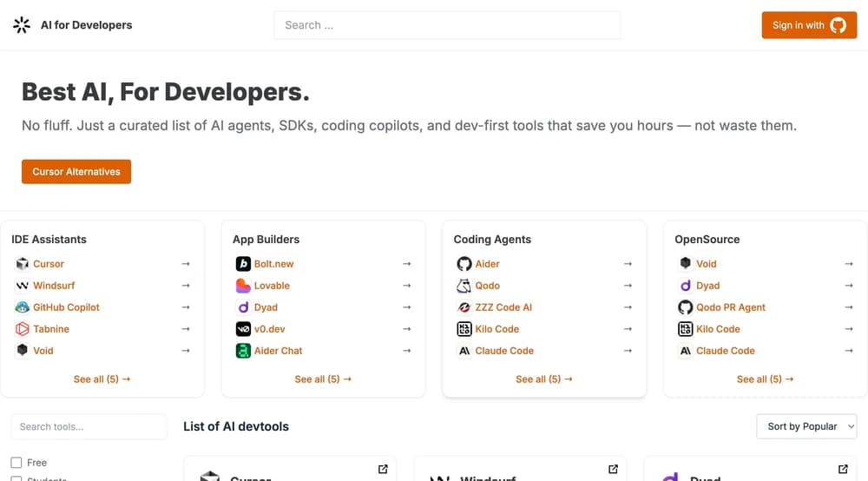Click the Kilo Code icon under Coding Agents
This screenshot has height=481, width=868.
pyautogui.click(x=464, y=329)
